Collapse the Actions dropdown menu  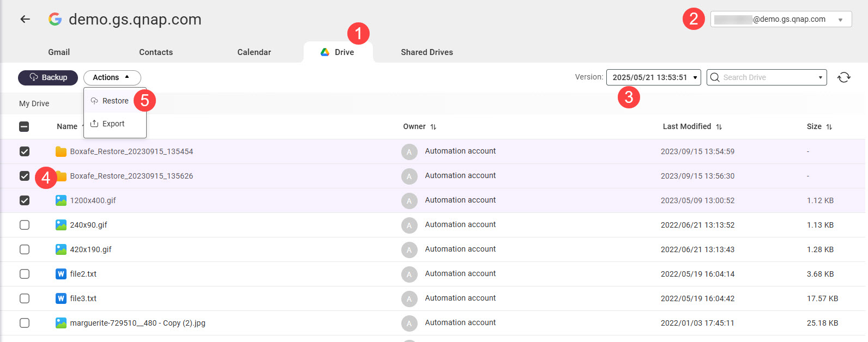coord(112,77)
